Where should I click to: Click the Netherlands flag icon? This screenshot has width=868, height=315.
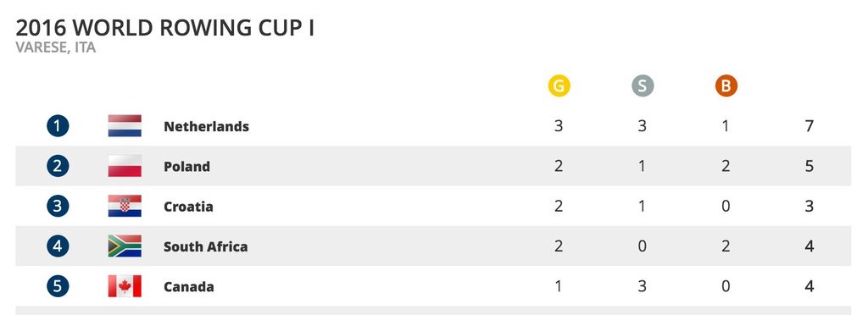[x=125, y=126]
